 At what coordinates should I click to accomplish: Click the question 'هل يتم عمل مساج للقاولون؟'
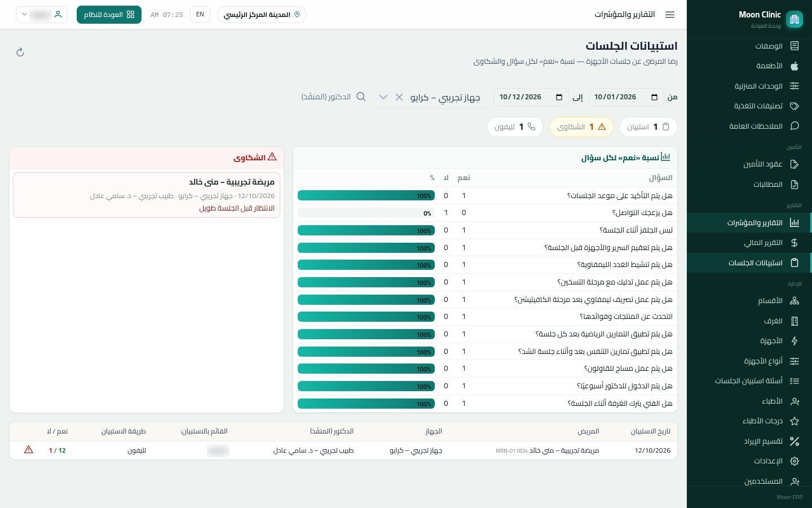coord(628,369)
